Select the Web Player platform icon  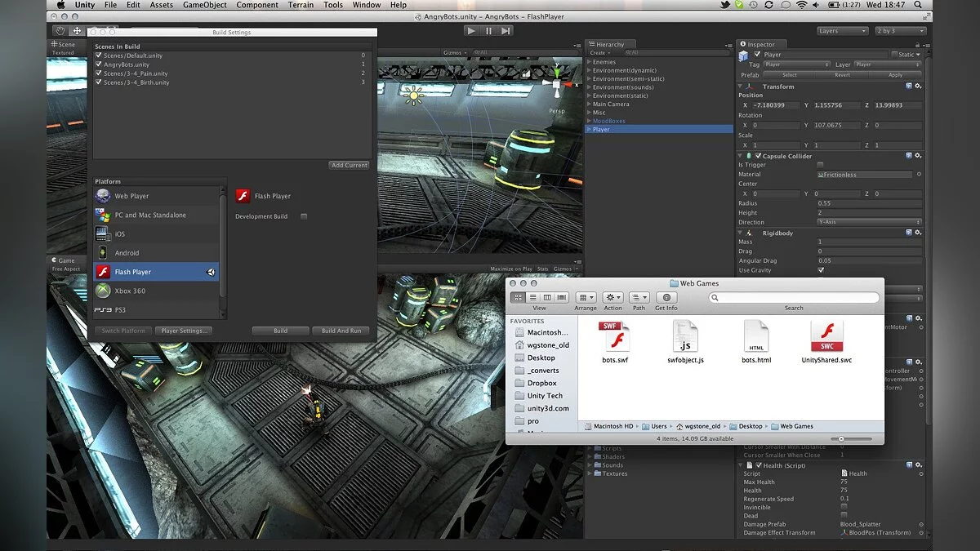[103, 196]
